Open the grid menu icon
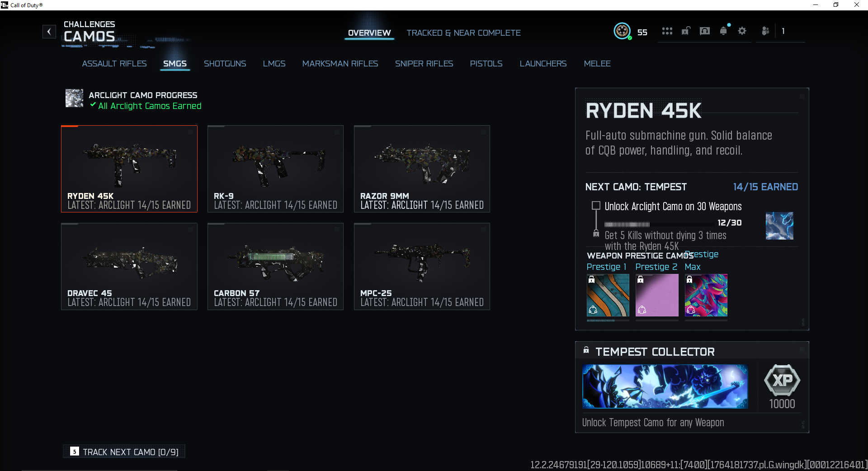 [x=667, y=31]
